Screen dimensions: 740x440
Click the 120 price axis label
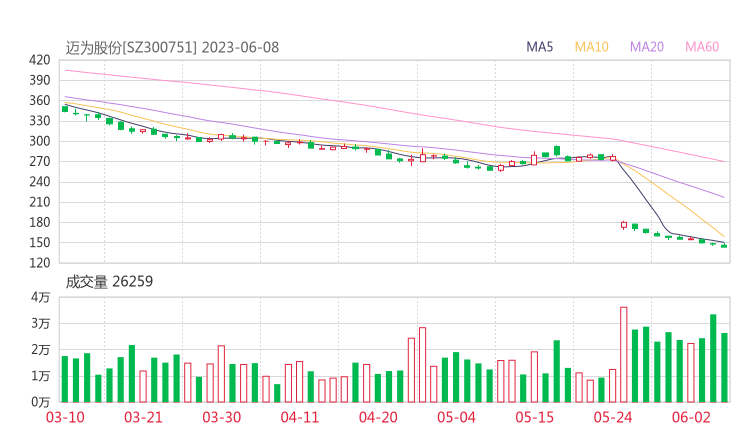coord(40,263)
